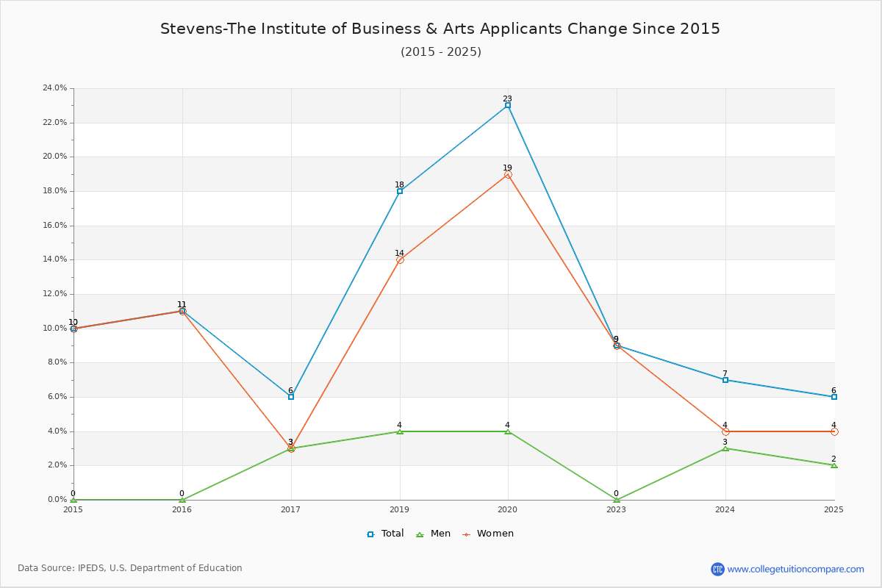Click the CTC logo icon

(717, 569)
